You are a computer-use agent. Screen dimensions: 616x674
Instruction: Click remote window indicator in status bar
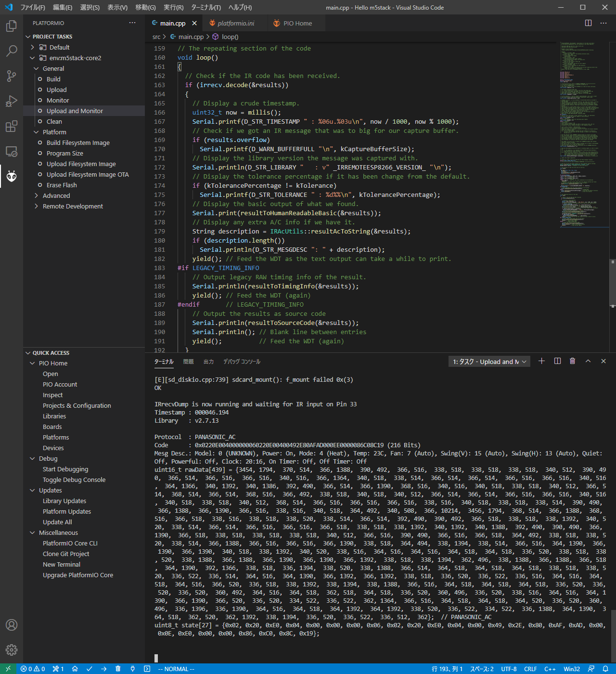tap(8, 669)
